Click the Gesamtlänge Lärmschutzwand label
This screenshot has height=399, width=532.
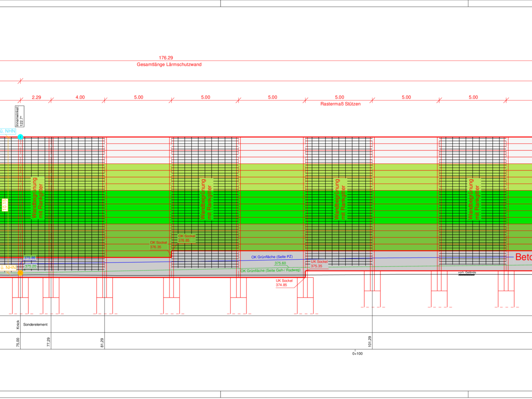169,64
